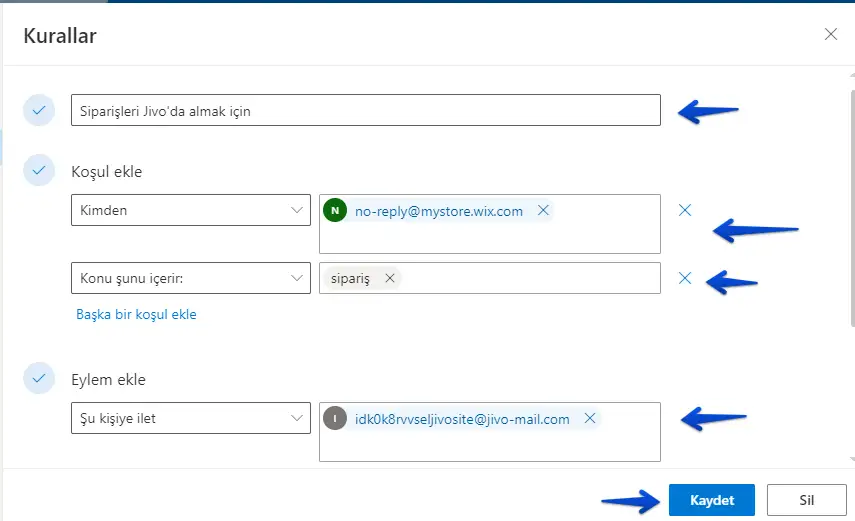
Task: Remove the sipariş keyword chip
Action: [x=389, y=279]
